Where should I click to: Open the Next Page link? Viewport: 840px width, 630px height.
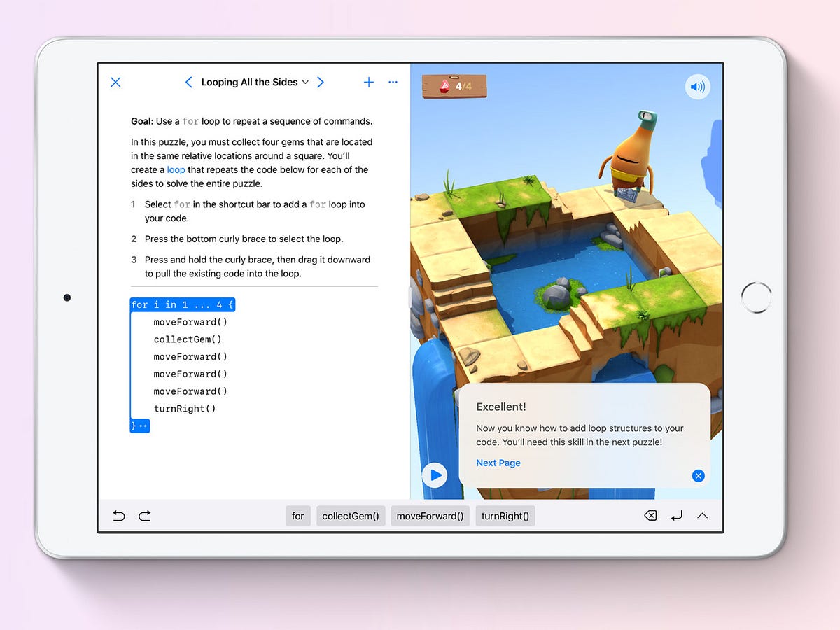point(498,463)
